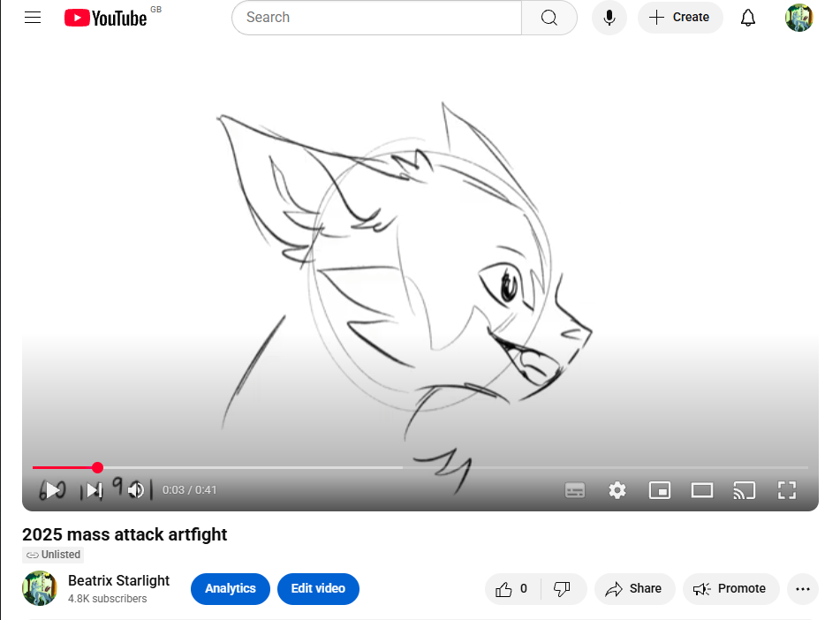
Task: Click the magnifier search button
Action: pos(549,18)
